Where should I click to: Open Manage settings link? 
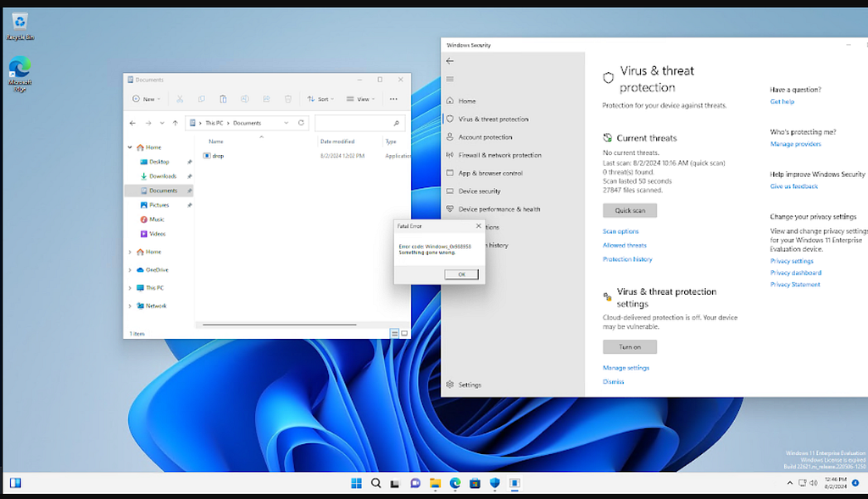point(626,368)
